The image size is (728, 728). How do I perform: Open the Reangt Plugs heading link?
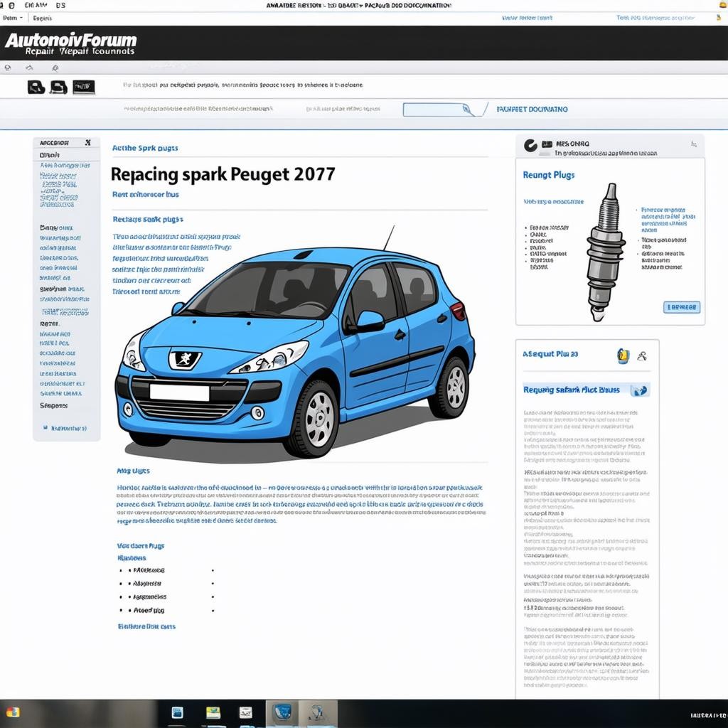(x=548, y=175)
